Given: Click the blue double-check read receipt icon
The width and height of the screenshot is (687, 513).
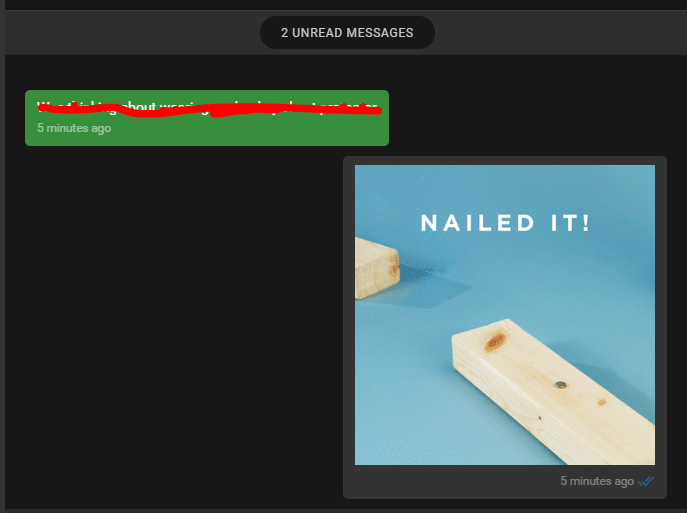Looking at the screenshot, I should [x=646, y=481].
